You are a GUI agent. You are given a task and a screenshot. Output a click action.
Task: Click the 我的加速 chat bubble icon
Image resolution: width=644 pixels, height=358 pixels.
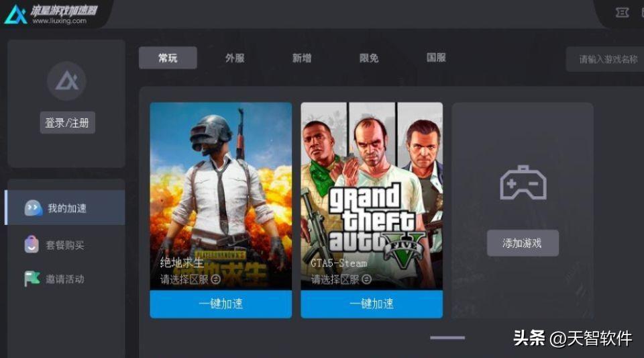pos(34,208)
